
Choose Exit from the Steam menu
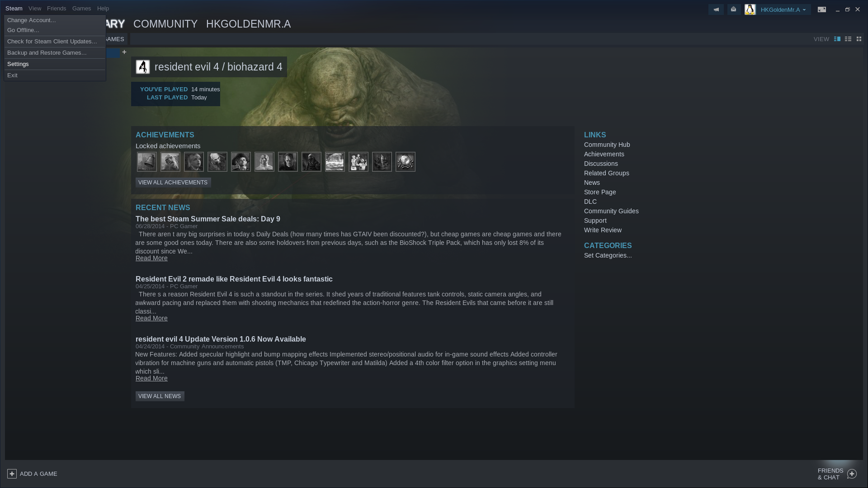point(55,75)
